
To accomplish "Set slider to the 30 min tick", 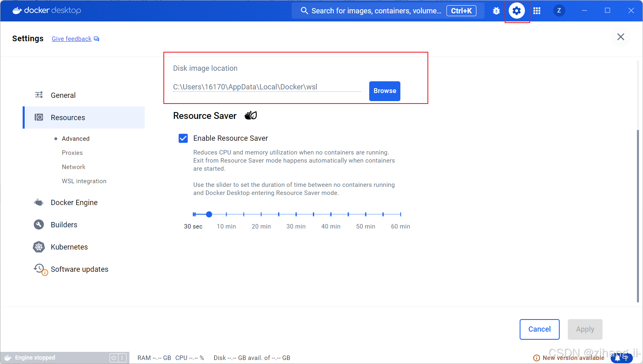I will coord(296,214).
